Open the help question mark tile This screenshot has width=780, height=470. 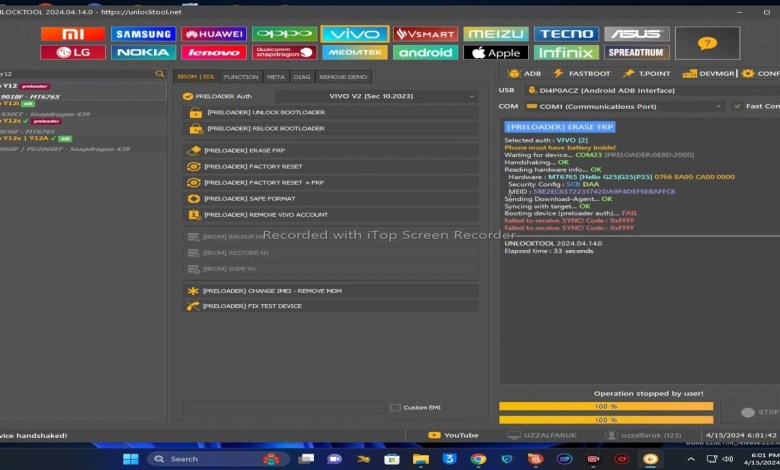point(707,43)
